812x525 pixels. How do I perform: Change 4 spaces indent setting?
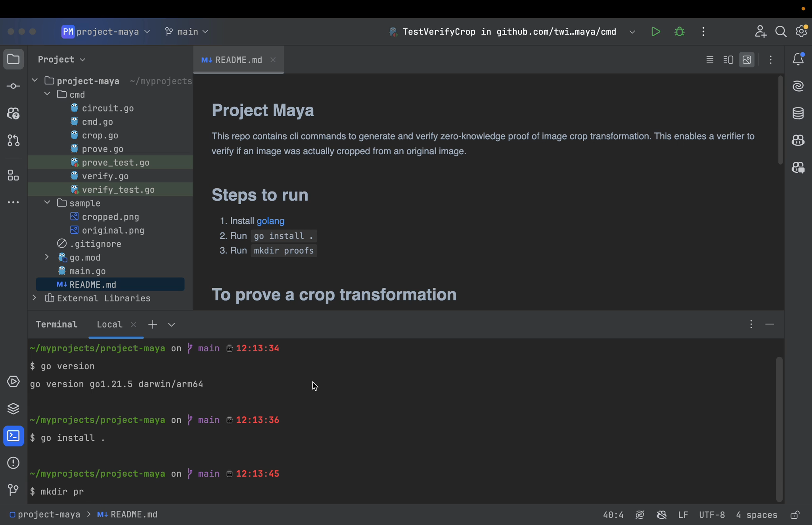tap(756, 515)
